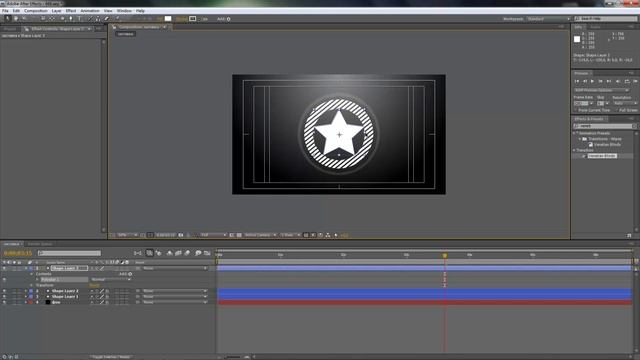
Task: Hide Shape Layer 3 with eye toggle
Action: (x=4, y=268)
